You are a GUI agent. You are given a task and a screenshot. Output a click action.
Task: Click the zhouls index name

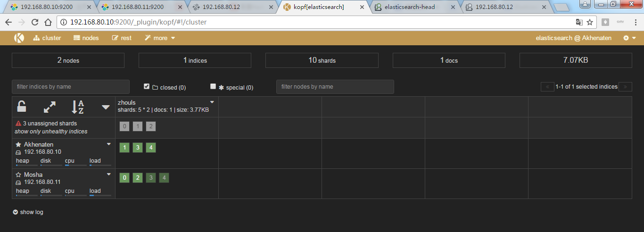click(127, 102)
